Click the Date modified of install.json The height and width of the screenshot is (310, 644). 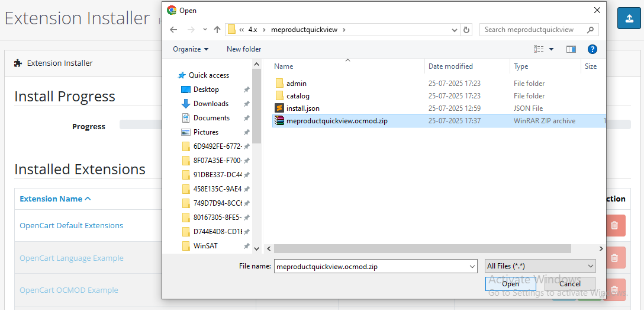(x=454, y=108)
